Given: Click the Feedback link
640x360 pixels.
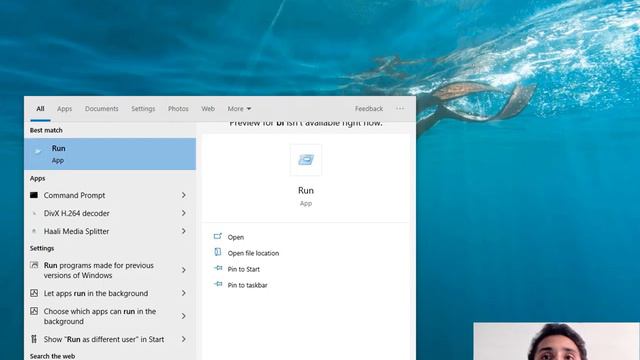Looking at the screenshot, I should tap(369, 109).
